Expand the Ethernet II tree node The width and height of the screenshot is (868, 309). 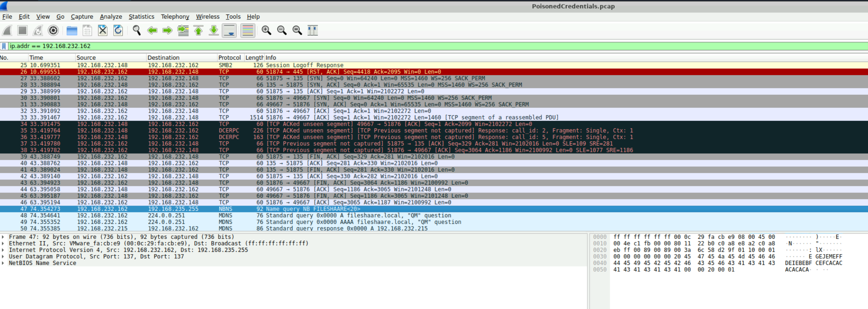pos(3,243)
